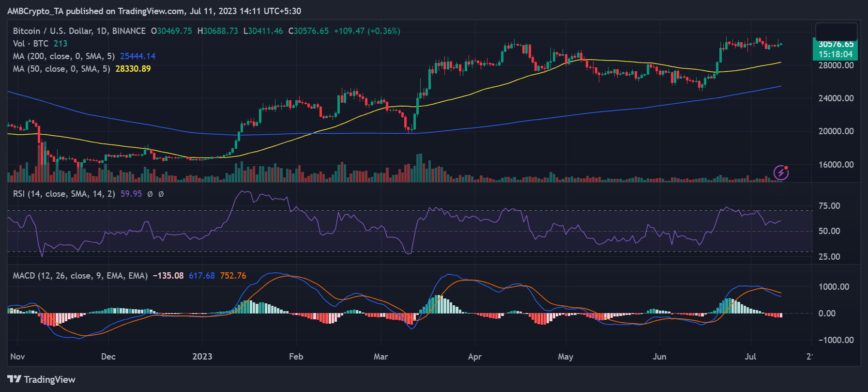Click the 20000.00 price axis label
This screenshot has height=392, width=868.
[836, 131]
